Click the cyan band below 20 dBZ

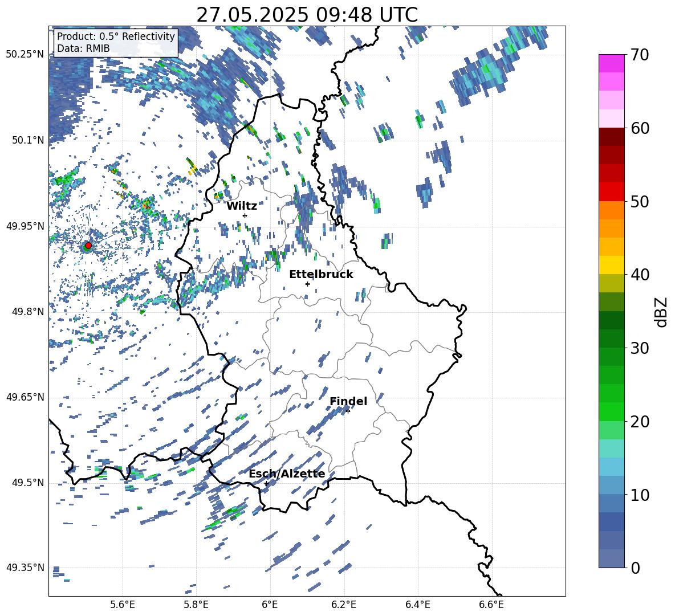click(x=611, y=448)
